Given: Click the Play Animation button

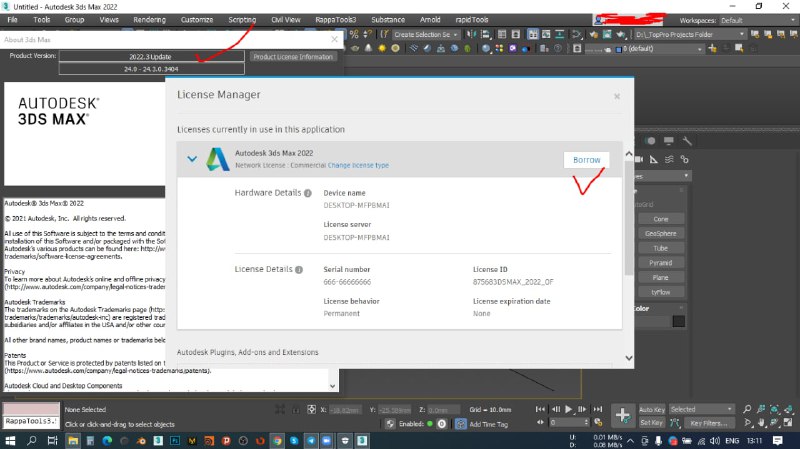Looking at the screenshot, I should (x=569, y=409).
